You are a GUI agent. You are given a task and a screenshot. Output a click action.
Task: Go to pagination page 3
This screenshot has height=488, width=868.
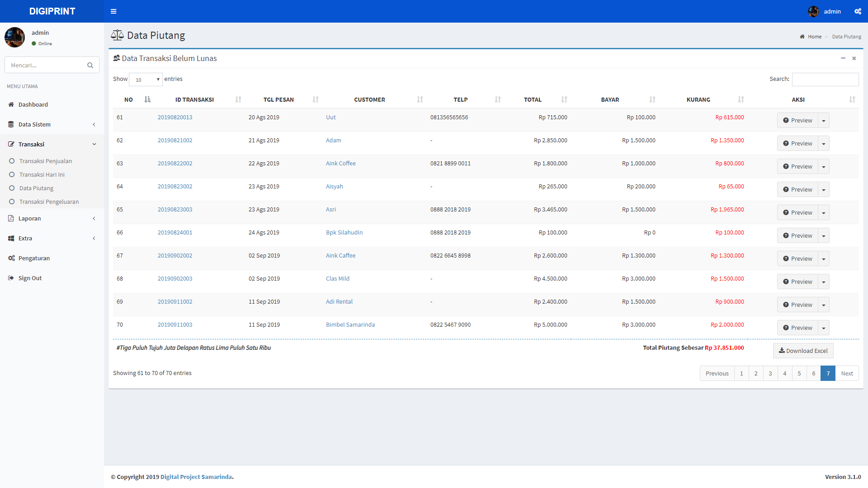tap(770, 373)
